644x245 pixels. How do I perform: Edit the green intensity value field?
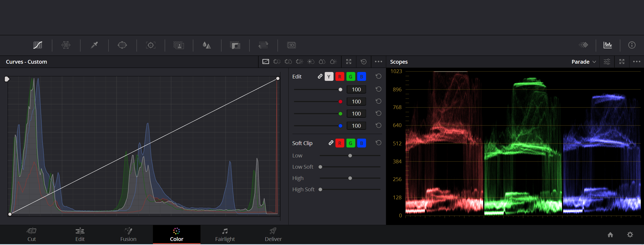tap(356, 114)
